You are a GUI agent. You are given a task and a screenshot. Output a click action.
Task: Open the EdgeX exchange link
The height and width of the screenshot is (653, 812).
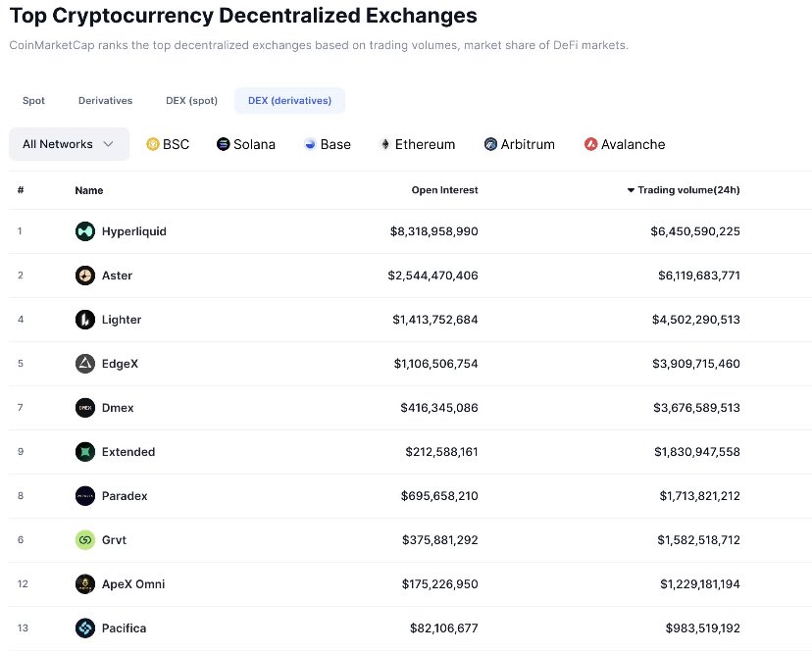(x=121, y=364)
